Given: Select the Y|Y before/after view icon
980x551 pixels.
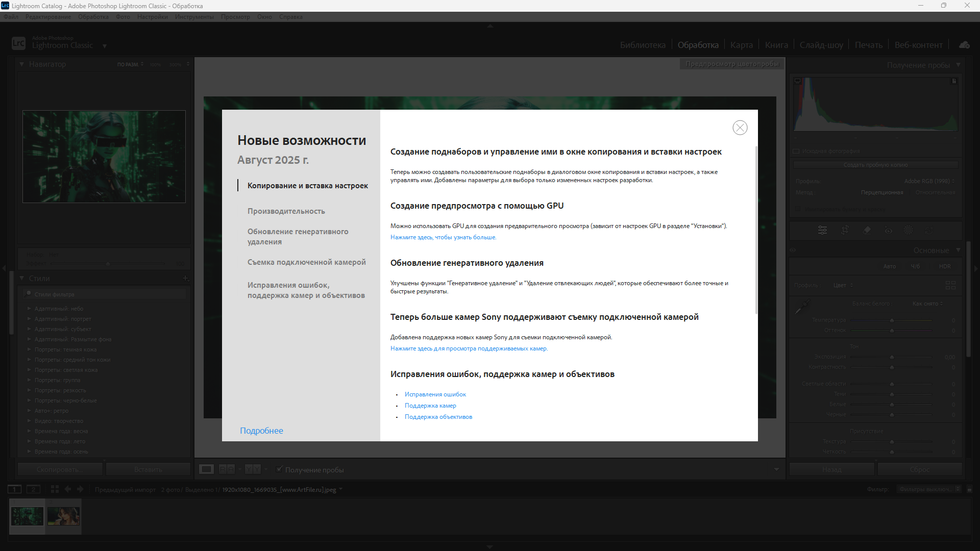Looking at the screenshot, I should tap(253, 469).
